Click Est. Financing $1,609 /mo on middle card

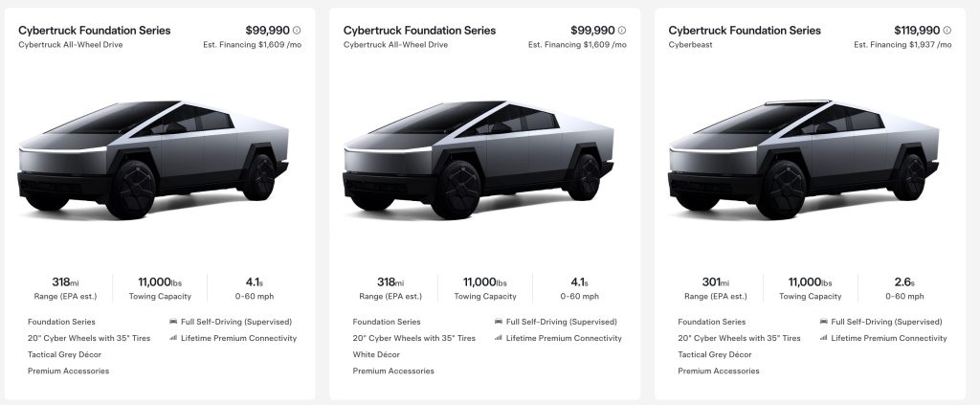click(x=577, y=45)
